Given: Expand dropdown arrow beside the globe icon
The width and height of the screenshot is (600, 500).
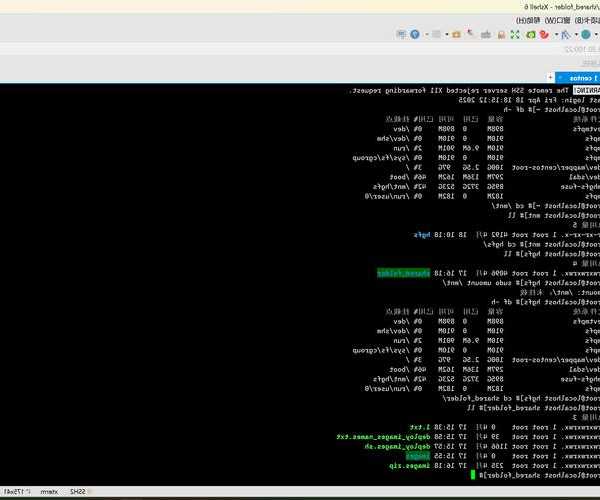Looking at the screenshot, I should coord(597,34).
